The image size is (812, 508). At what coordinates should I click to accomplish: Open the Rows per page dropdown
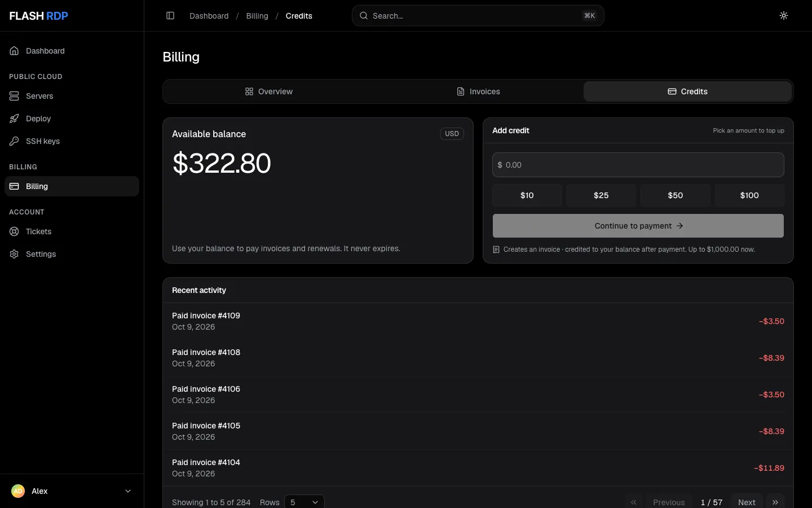tap(304, 502)
